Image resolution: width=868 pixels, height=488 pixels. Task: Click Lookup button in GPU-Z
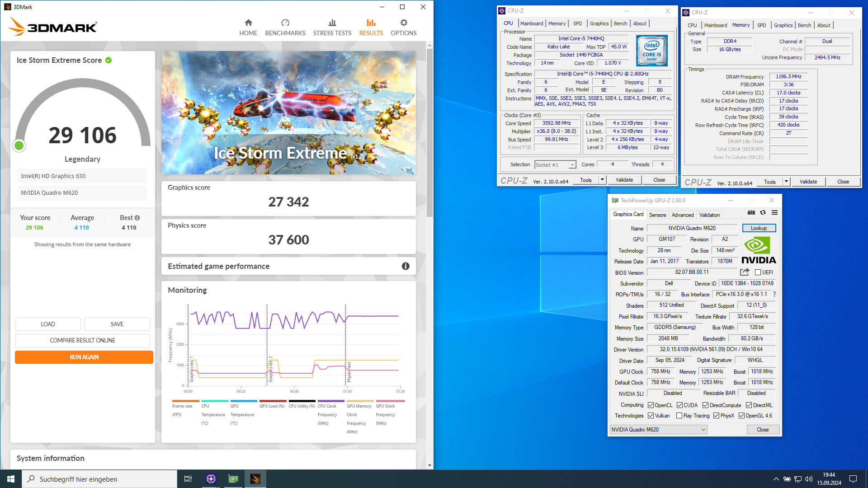pyautogui.click(x=759, y=228)
